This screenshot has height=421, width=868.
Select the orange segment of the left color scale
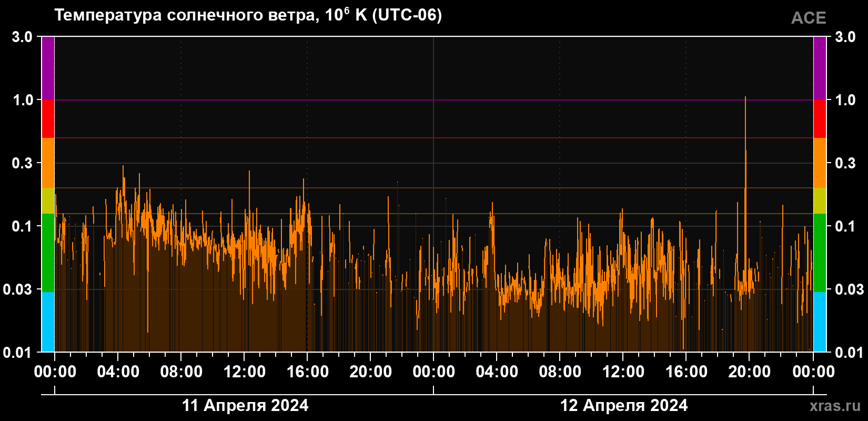click(x=48, y=163)
